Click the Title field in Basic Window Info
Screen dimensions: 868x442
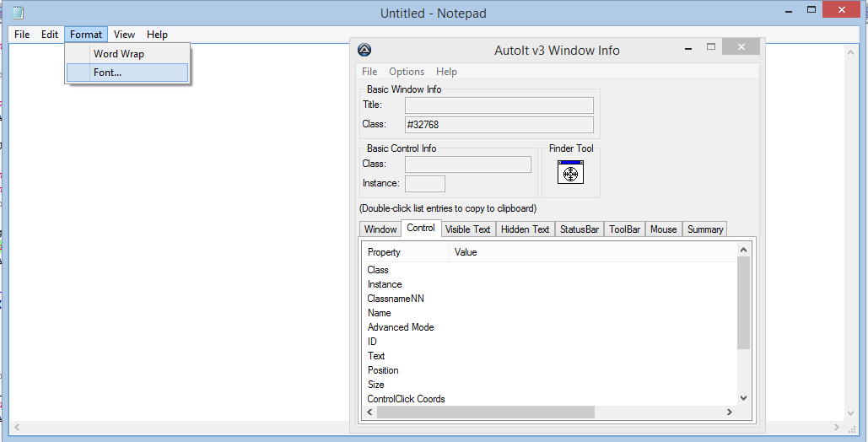coord(499,105)
